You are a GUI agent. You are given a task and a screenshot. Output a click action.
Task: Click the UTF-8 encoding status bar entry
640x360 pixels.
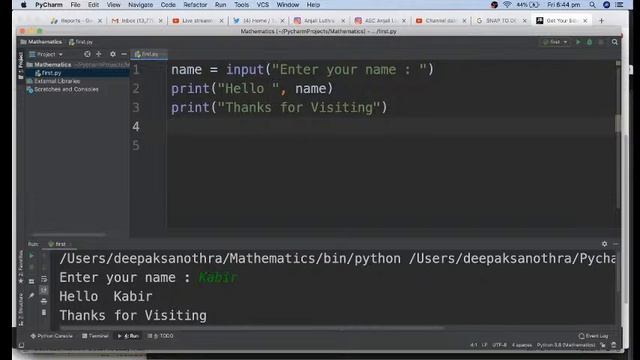click(x=499, y=345)
